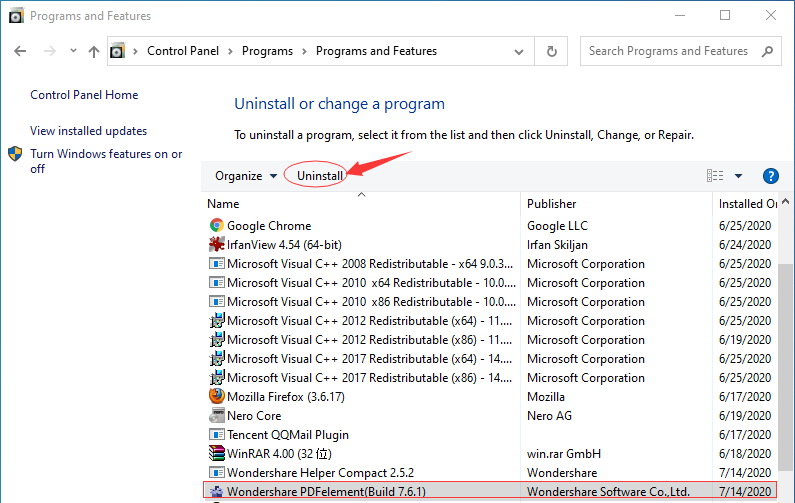Image resolution: width=795 pixels, height=503 pixels.
Task: Select Tencent QQMail Plugin entry
Action: point(288,435)
